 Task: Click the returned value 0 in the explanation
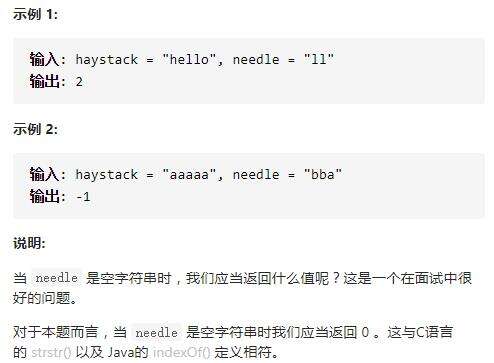click(x=365, y=333)
